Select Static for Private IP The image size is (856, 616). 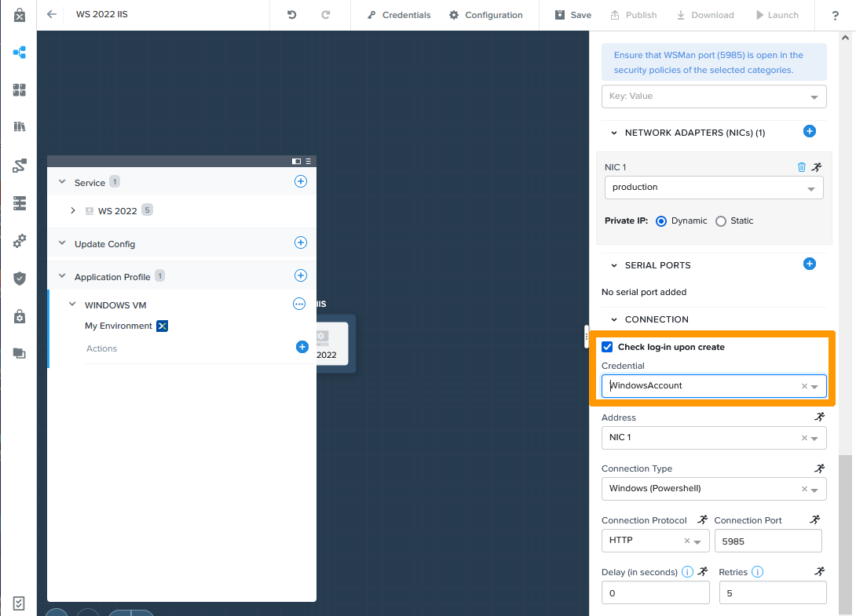[x=720, y=221]
